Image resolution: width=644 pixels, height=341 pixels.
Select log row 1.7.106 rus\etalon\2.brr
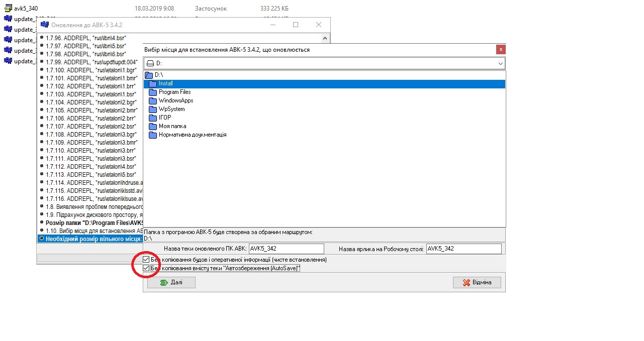point(90,118)
